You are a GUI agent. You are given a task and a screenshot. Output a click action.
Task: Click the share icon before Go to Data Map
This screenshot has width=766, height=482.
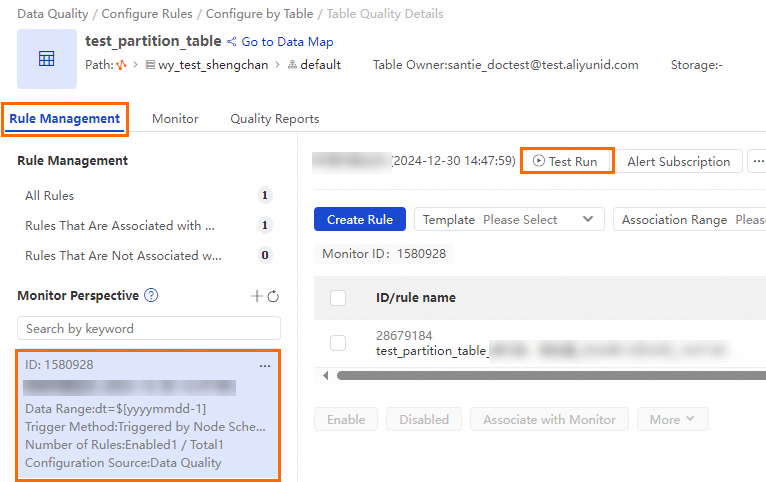click(x=232, y=42)
